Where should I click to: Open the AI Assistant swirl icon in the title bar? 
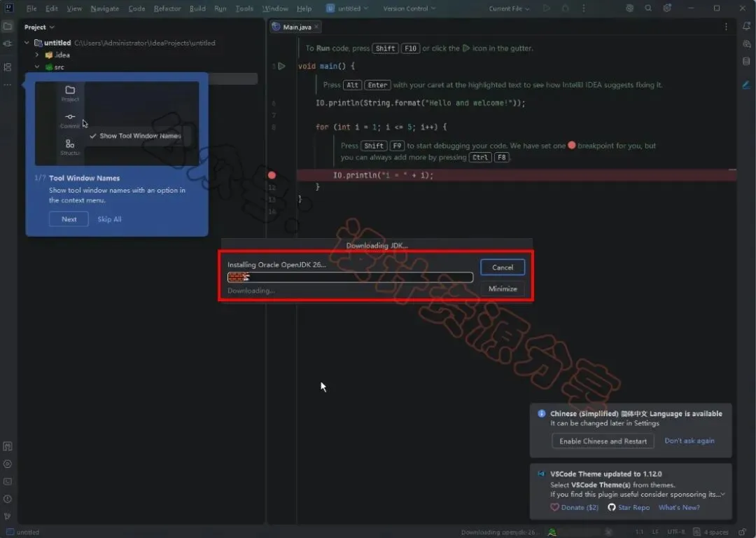pos(630,8)
